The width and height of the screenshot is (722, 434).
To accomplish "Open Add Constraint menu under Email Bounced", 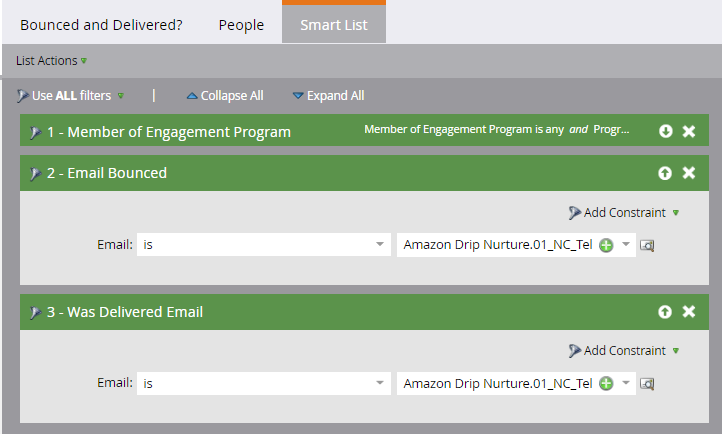I will pos(624,212).
